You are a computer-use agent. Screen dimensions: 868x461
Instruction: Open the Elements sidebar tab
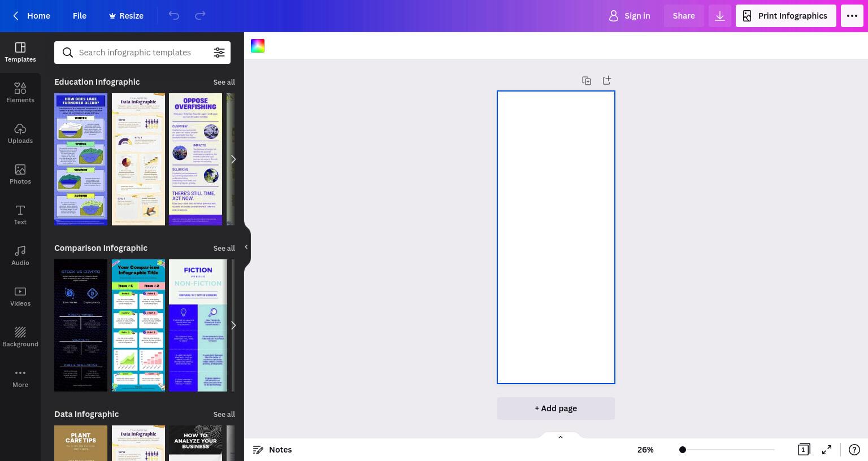[x=20, y=93]
